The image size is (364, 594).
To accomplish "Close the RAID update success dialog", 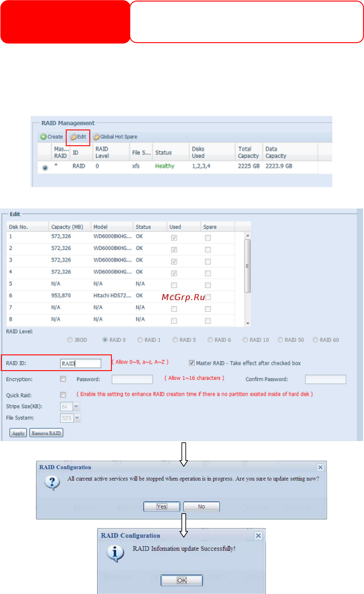I will [x=258, y=535].
